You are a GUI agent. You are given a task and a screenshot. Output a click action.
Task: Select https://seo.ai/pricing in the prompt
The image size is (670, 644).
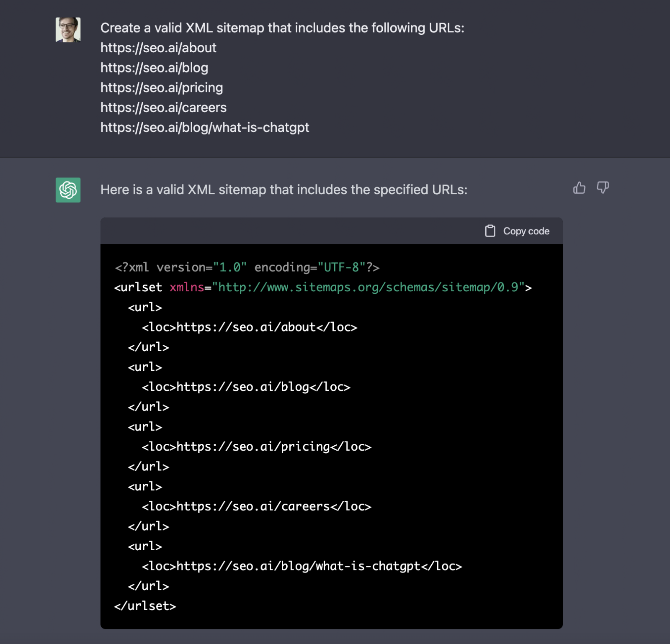point(162,88)
